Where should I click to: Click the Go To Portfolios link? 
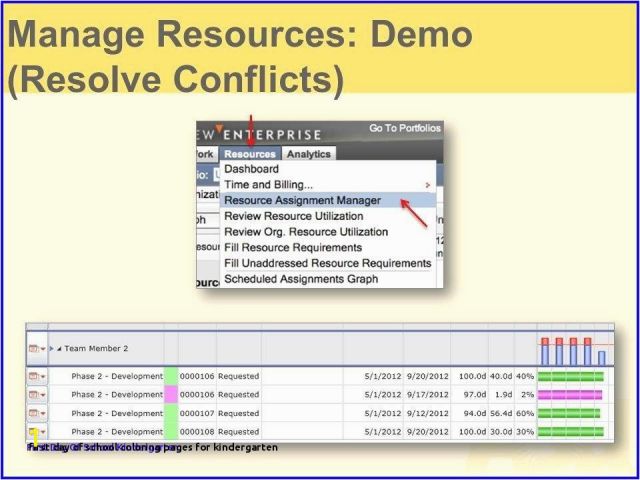tap(404, 129)
